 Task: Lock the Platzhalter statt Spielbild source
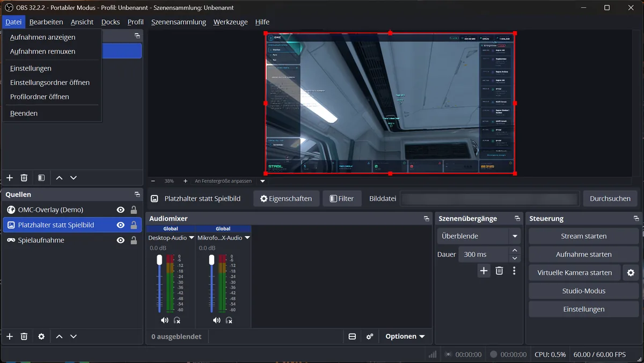tap(134, 225)
